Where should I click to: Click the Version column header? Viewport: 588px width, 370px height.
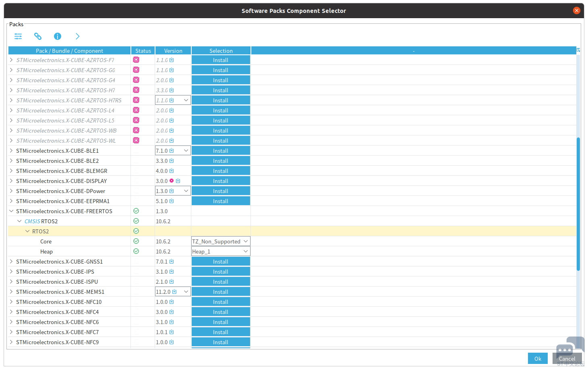[x=173, y=51]
